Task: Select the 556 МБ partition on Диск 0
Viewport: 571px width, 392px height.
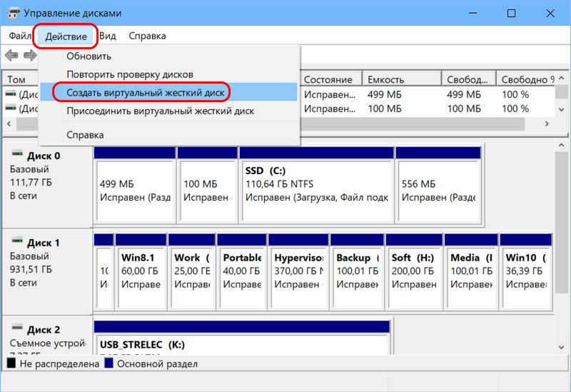Action: pyautogui.click(x=438, y=186)
